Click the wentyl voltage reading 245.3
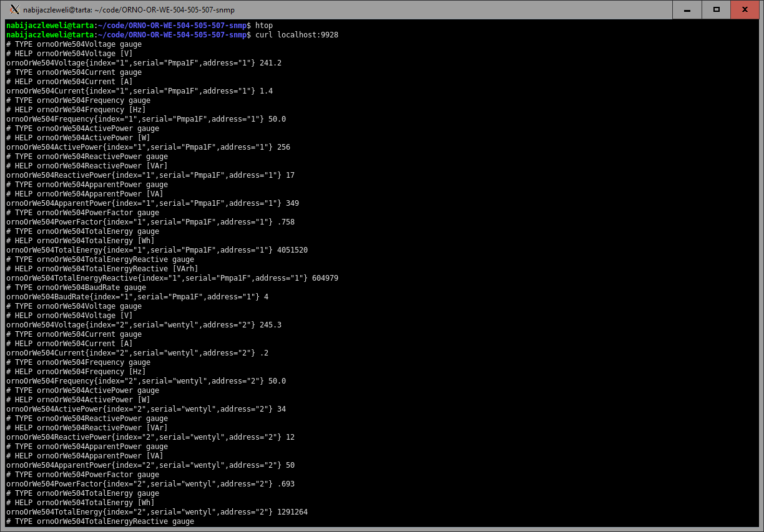This screenshot has height=532, width=764. point(270,325)
